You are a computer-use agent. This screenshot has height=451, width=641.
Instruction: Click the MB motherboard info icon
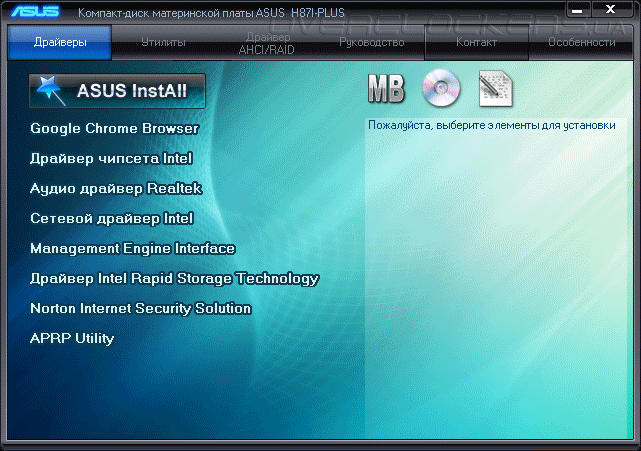(386, 88)
